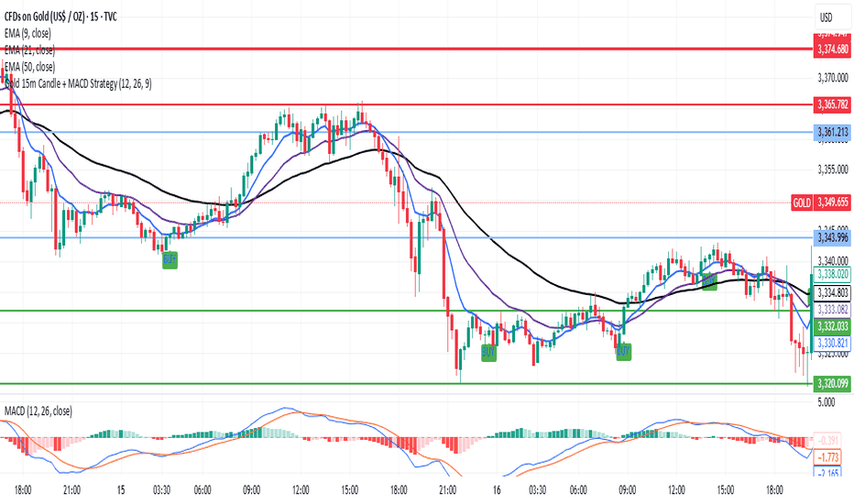Click the 3,370.000 price axis label
Viewport: 854px width, 504px height.
(x=833, y=78)
